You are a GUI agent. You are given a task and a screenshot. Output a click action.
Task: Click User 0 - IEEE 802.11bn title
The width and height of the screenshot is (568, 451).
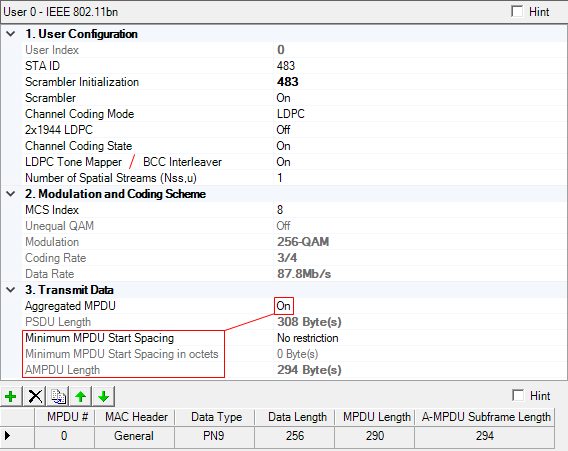click(x=60, y=12)
